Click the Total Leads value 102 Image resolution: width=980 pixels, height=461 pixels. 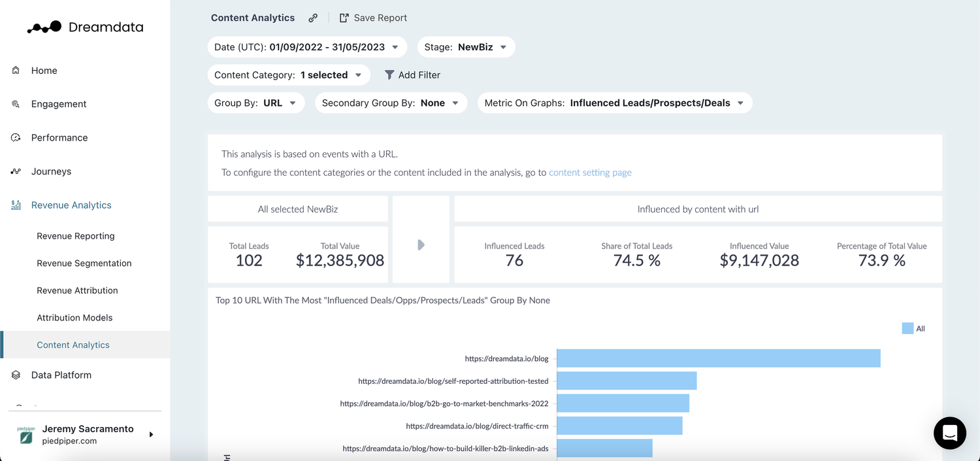(x=249, y=260)
